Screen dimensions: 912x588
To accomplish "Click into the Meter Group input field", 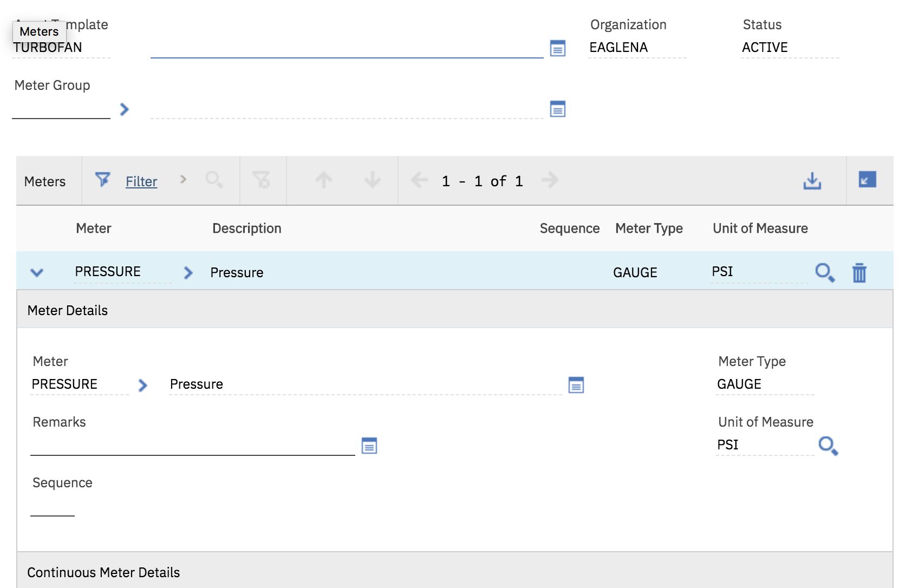I will coord(61,109).
